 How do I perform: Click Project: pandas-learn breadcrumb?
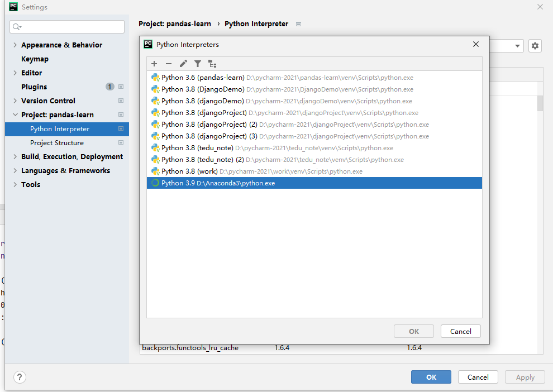click(175, 23)
